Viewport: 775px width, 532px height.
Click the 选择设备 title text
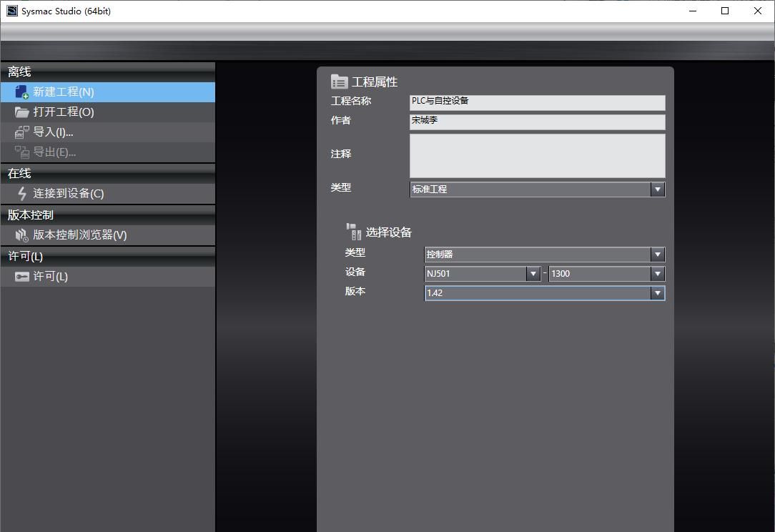388,232
